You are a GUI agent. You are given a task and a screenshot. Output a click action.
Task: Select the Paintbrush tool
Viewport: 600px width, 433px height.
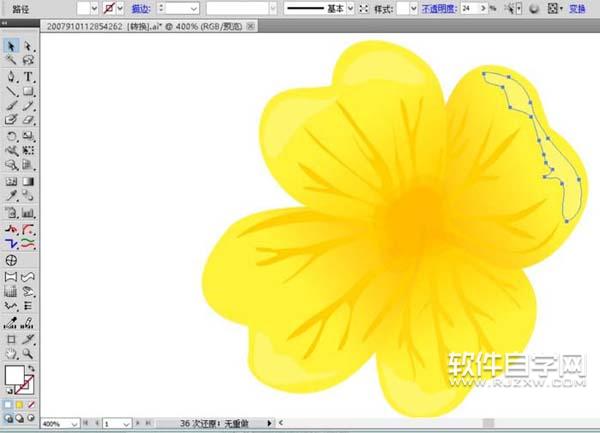pyautogui.click(x=11, y=106)
